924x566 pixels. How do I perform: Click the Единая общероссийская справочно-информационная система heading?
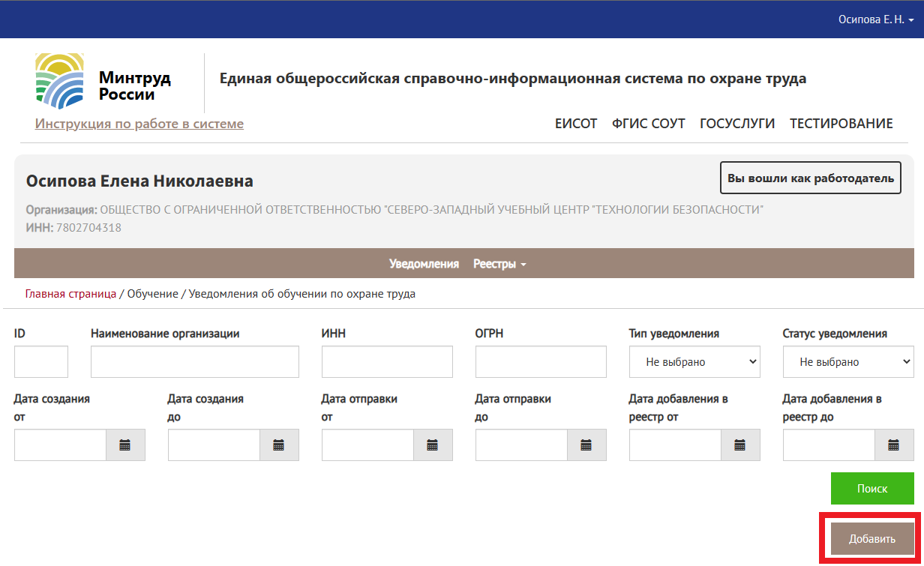tap(513, 79)
